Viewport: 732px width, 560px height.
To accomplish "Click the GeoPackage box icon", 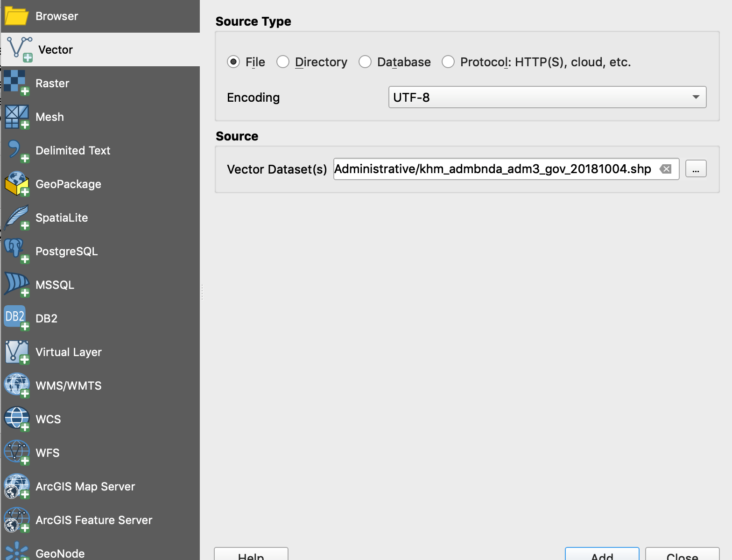I will click(x=17, y=184).
